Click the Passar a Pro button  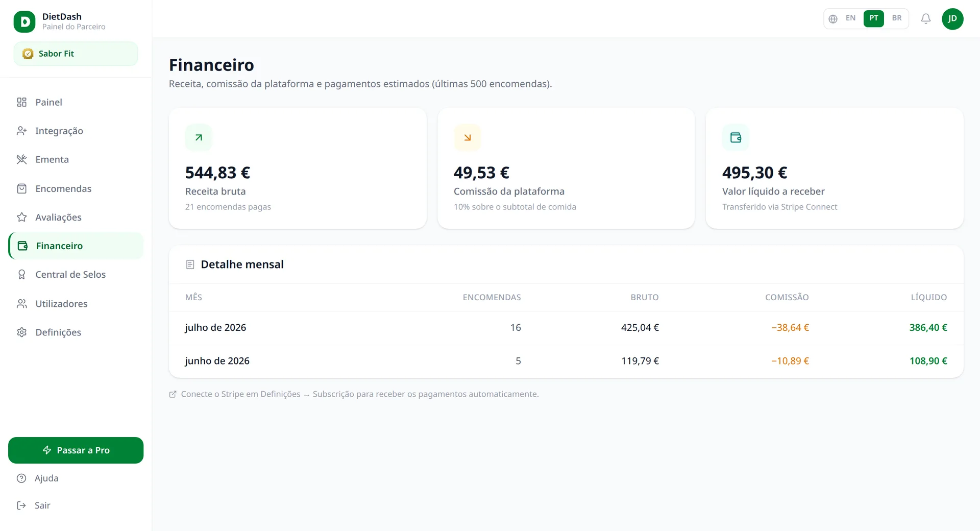point(76,450)
